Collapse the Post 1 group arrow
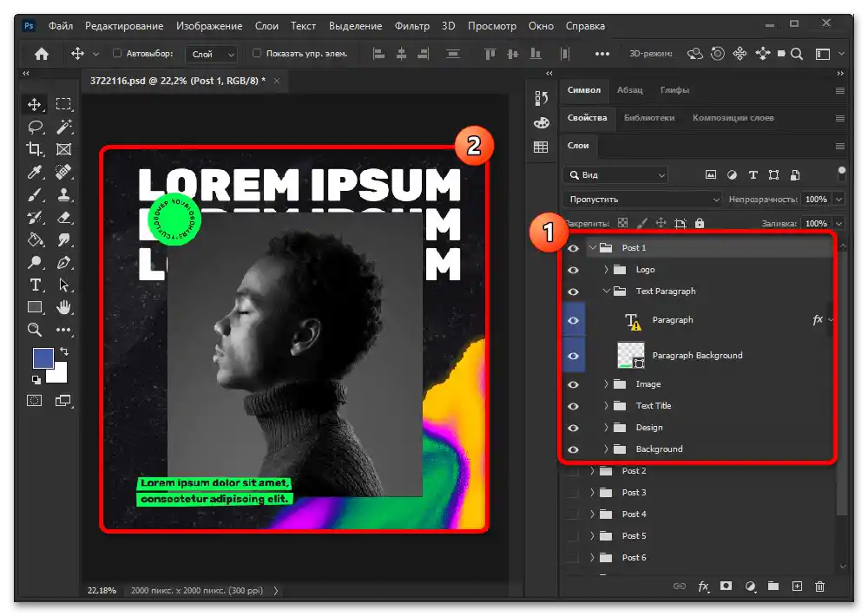868x616 pixels. [593, 247]
